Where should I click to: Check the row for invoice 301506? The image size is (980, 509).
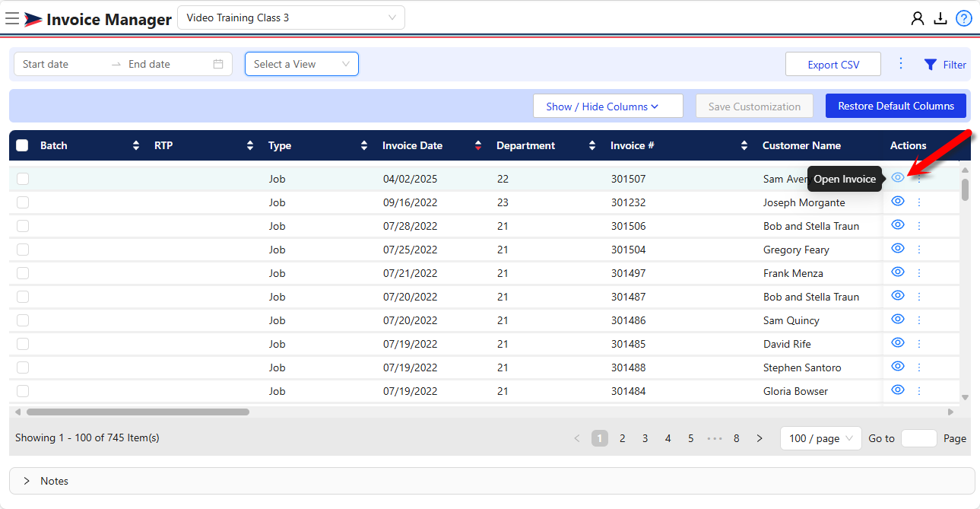(23, 226)
